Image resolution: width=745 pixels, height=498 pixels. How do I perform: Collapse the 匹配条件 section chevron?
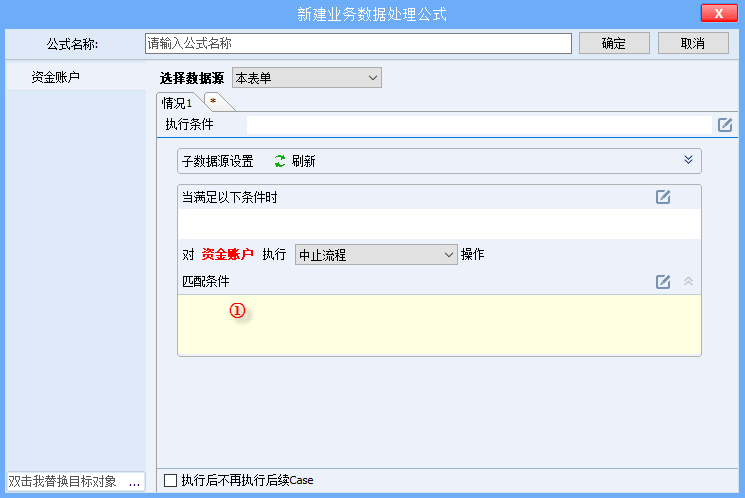688,281
